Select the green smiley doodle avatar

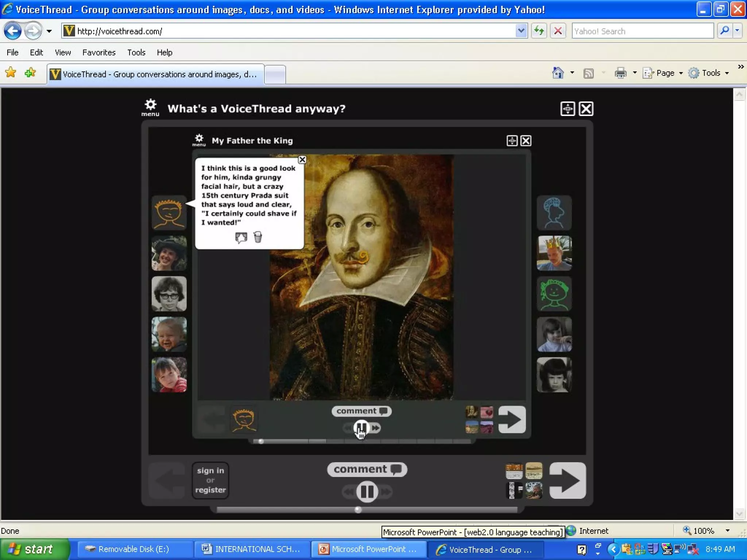(554, 293)
